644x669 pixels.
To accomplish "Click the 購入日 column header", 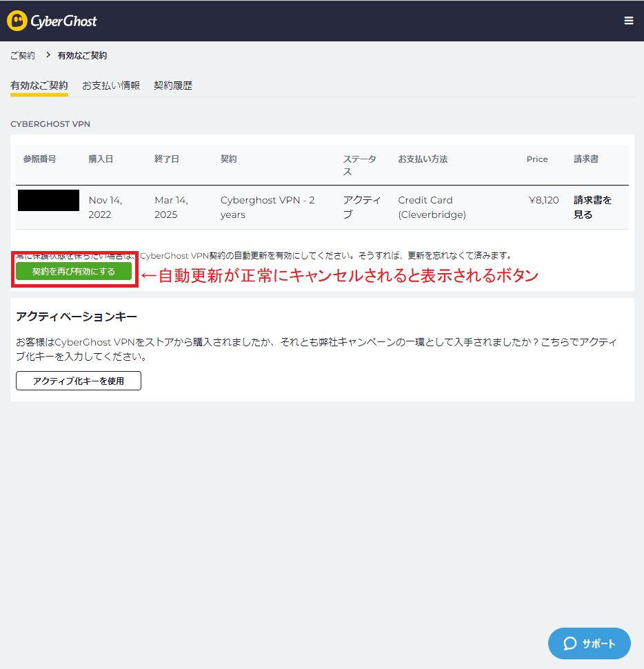I will click(101, 159).
